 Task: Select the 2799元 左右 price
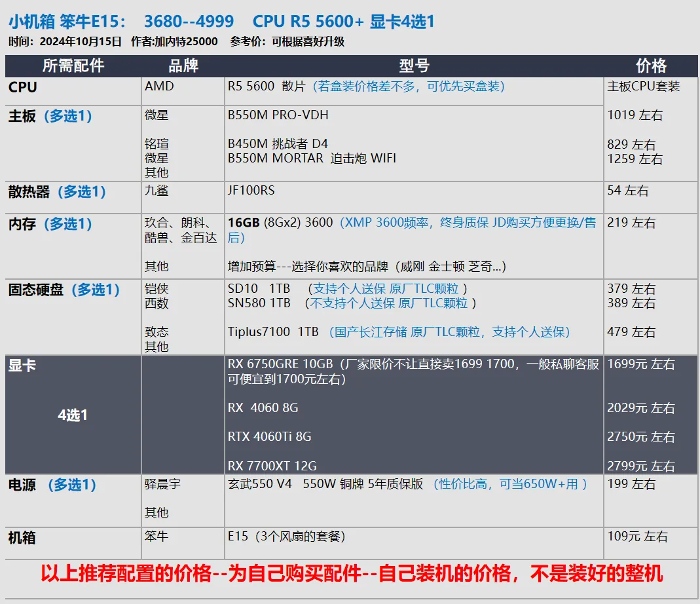click(641, 466)
